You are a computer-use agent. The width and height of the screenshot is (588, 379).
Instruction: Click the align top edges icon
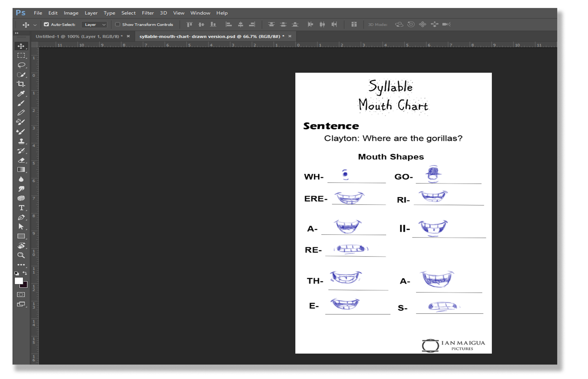point(189,24)
